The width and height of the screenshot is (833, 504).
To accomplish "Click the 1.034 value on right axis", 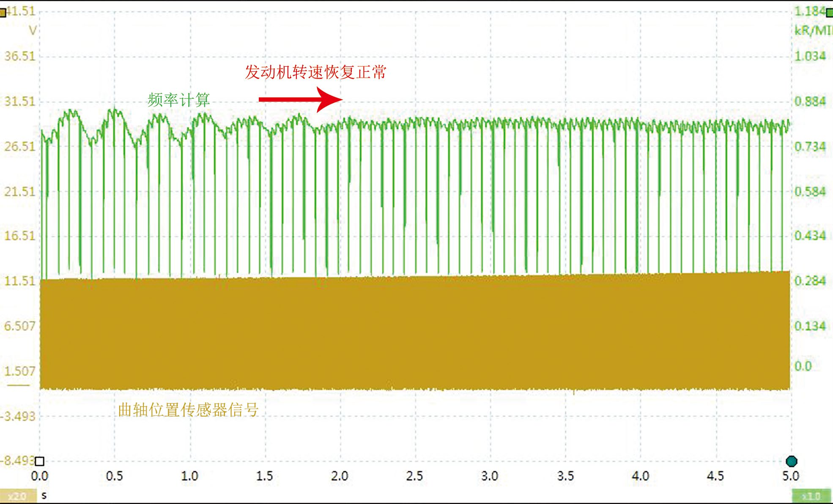I will tap(810, 56).
